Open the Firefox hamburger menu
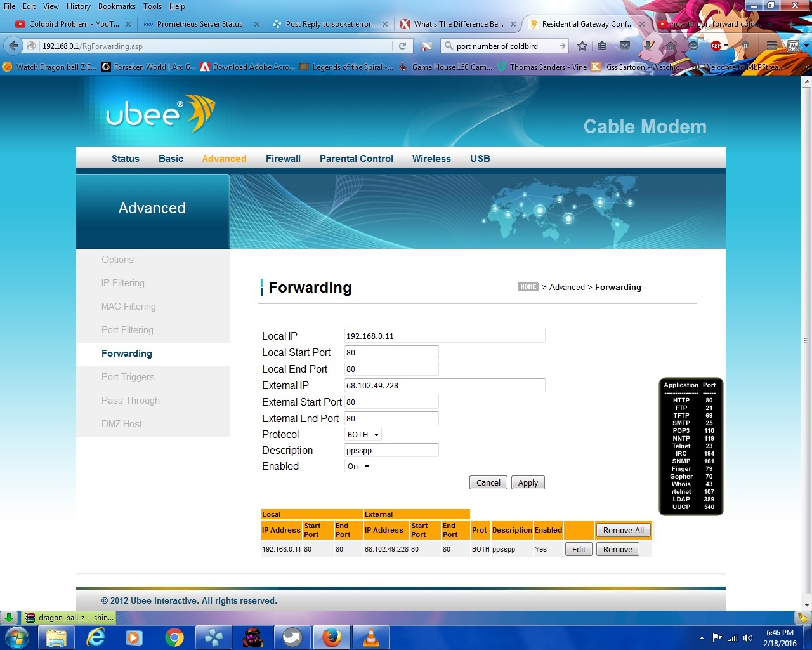 click(x=771, y=46)
